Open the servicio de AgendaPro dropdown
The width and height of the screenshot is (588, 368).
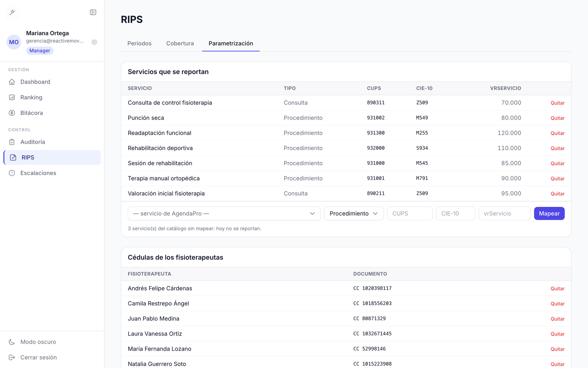pyautogui.click(x=224, y=213)
